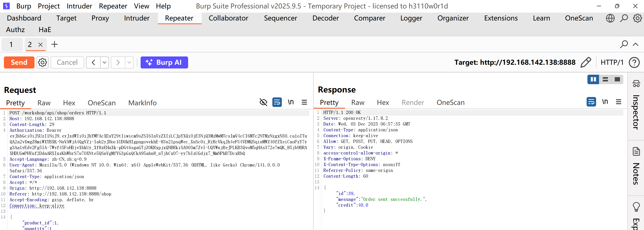Click the orange Send button
The height and width of the screenshot is (230, 644).
pyautogui.click(x=19, y=62)
